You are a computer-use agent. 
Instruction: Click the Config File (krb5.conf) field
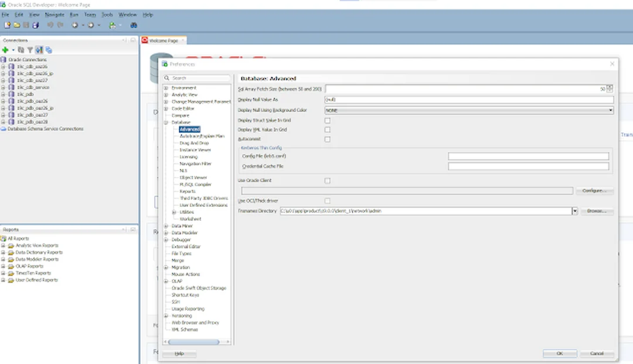point(529,156)
